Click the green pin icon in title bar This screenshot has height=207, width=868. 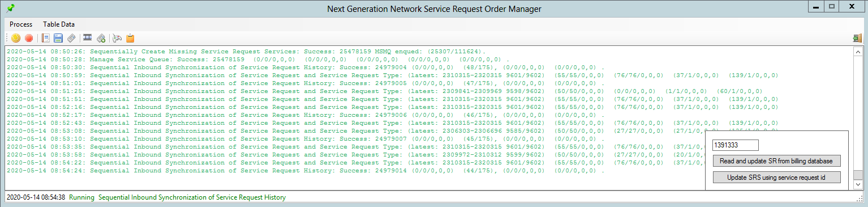coord(10,9)
